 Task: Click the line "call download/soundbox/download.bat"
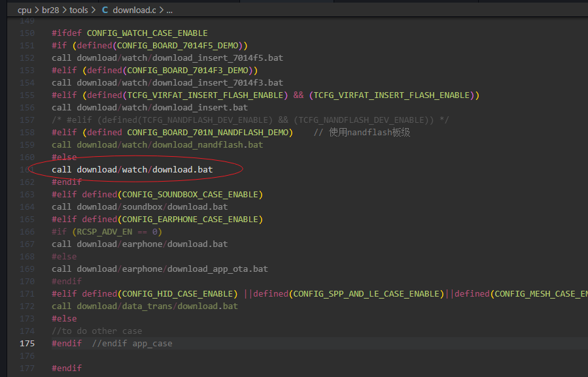tap(139, 207)
